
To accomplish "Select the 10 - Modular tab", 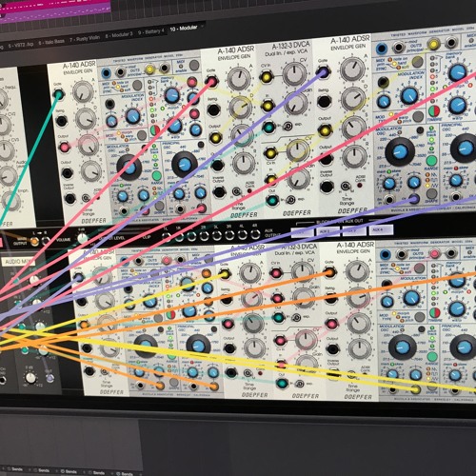I will [x=184, y=29].
